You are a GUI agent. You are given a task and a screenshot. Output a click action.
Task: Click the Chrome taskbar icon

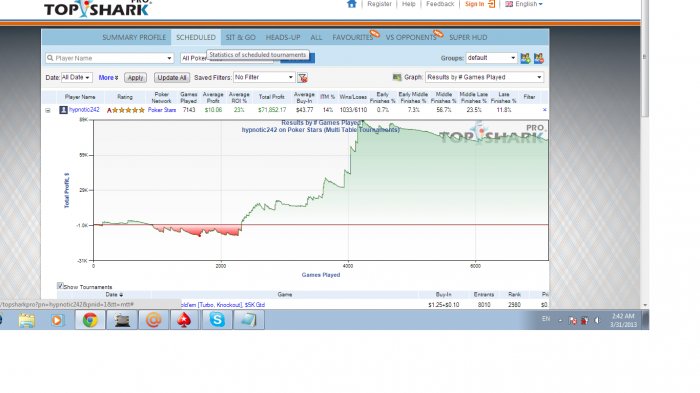point(90,320)
